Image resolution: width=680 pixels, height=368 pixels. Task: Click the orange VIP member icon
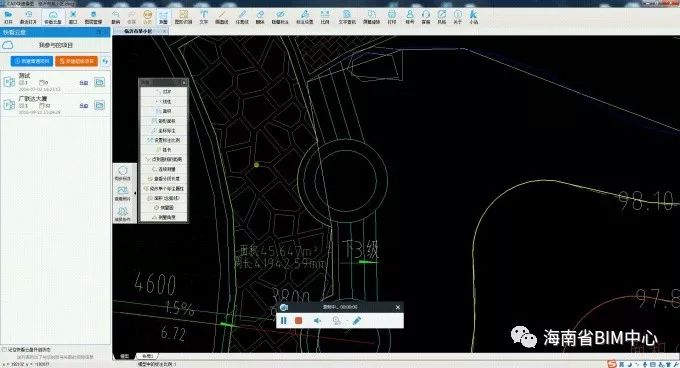point(147,17)
